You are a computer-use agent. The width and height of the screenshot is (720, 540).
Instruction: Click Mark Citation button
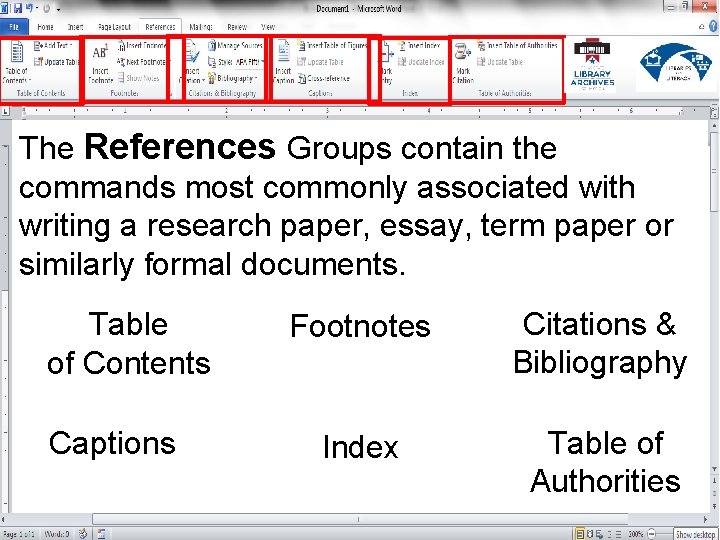pos(463,62)
